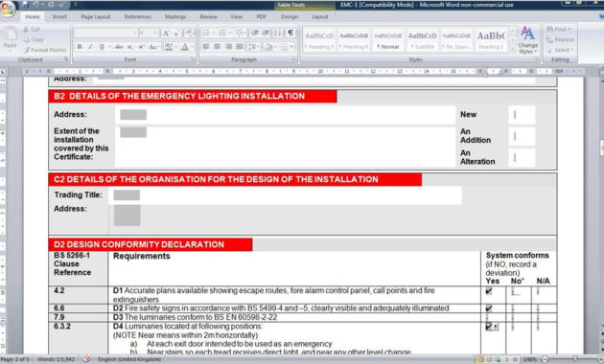
Task: Click the Underline formatting icon
Action: [102, 47]
